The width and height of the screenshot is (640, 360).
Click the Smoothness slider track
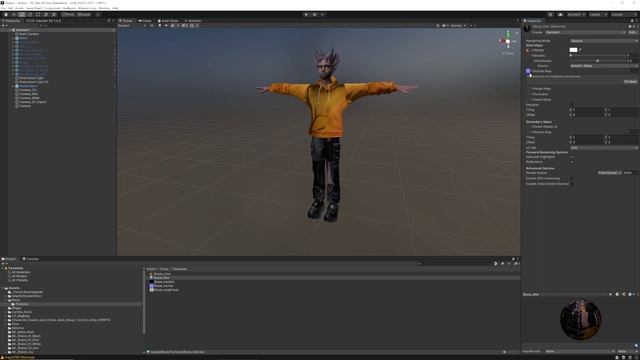[598, 60]
